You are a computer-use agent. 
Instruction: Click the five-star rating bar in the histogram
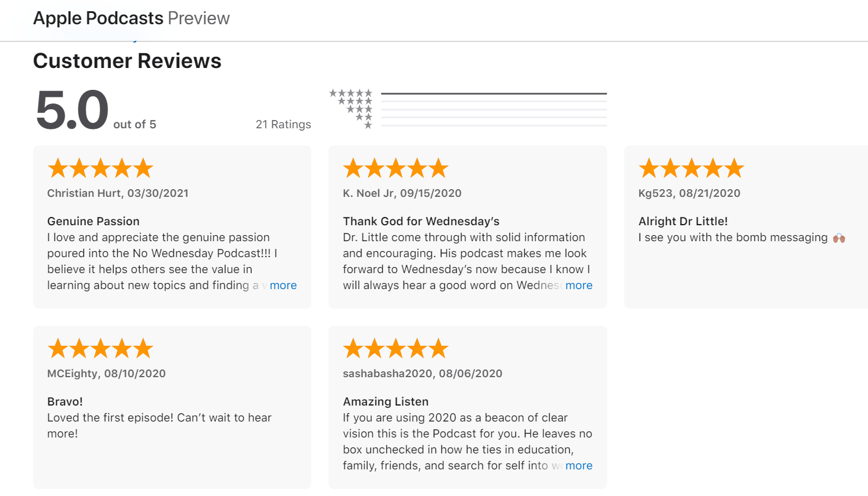[494, 93]
